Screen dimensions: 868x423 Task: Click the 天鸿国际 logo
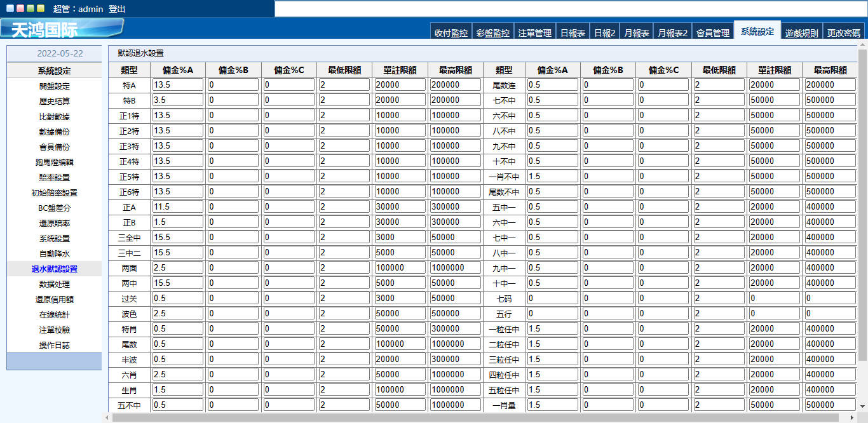pos(62,29)
